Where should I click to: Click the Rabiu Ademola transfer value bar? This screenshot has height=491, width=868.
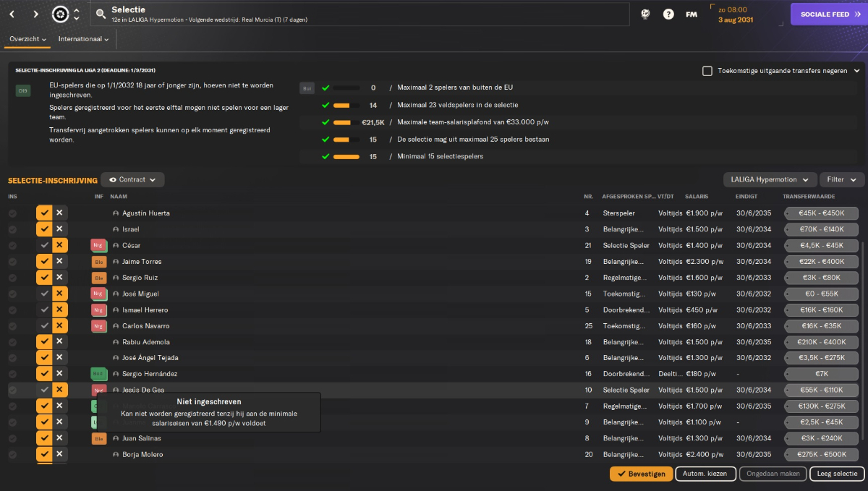[821, 342]
